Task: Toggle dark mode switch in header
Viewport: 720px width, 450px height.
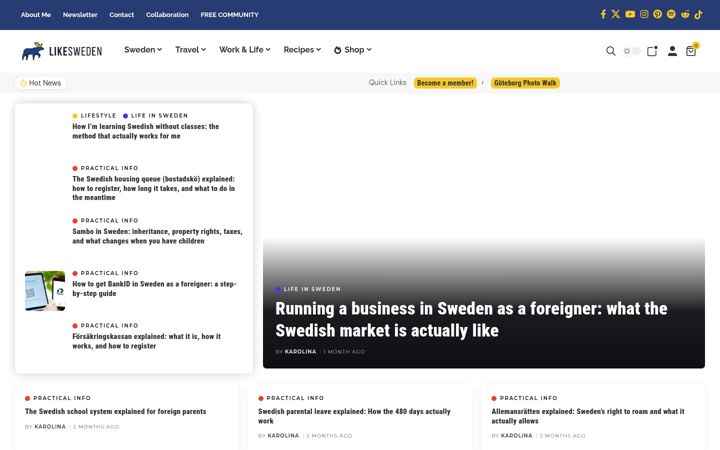Action: pyautogui.click(x=631, y=51)
